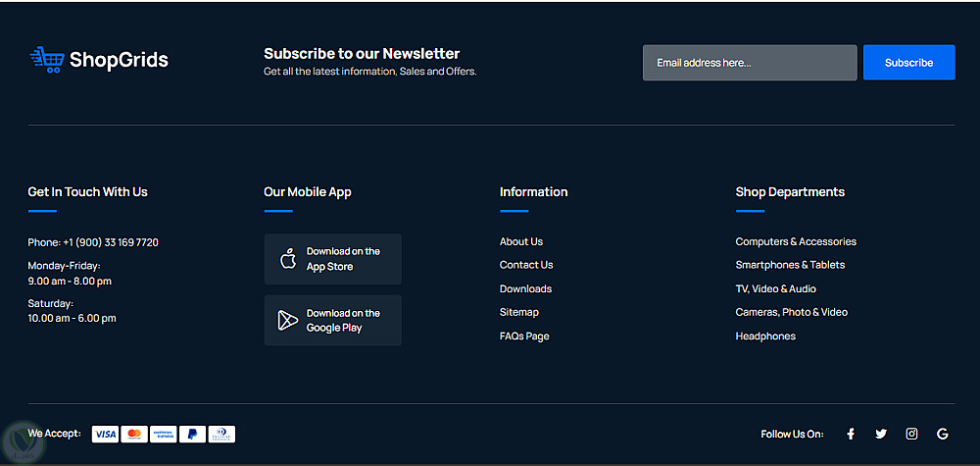Click the blue Subscribe button
980x466 pixels.
(908, 63)
